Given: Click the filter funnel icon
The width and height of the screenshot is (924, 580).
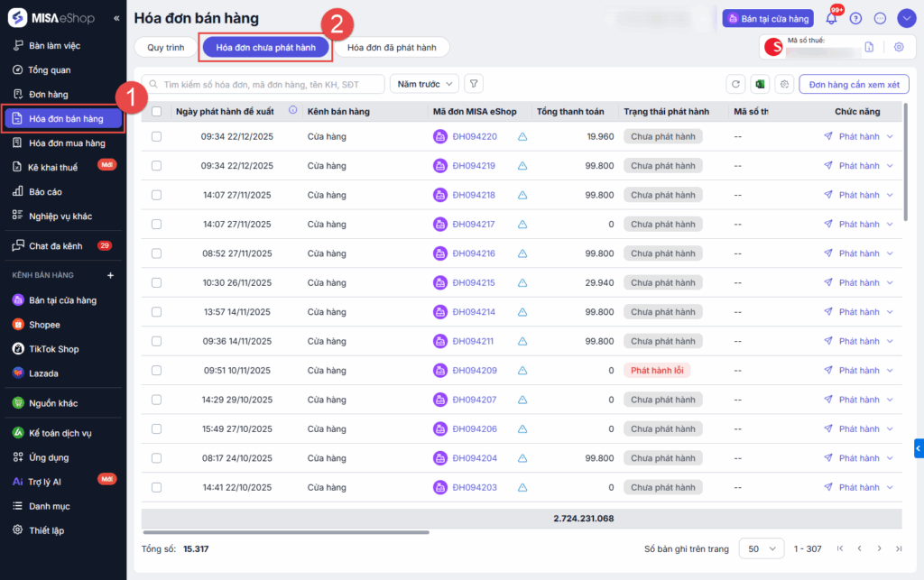Looking at the screenshot, I should click(x=474, y=84).
